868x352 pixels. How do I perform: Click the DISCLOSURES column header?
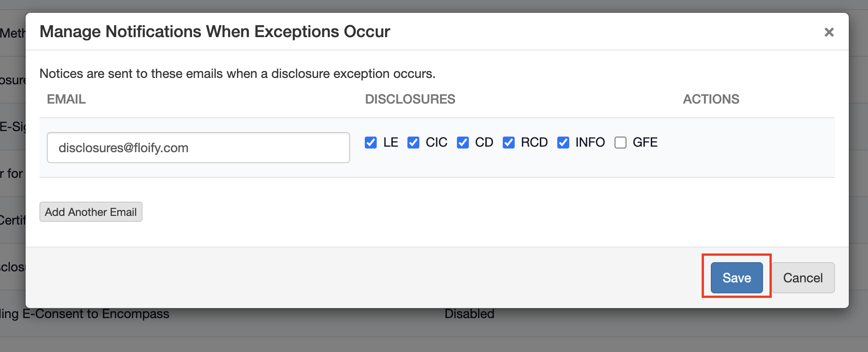click(x=410, y=99)
